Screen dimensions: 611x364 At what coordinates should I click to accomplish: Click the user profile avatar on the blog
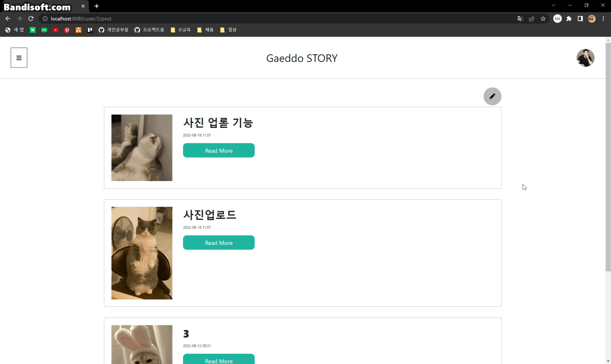[x=585, y=57]
